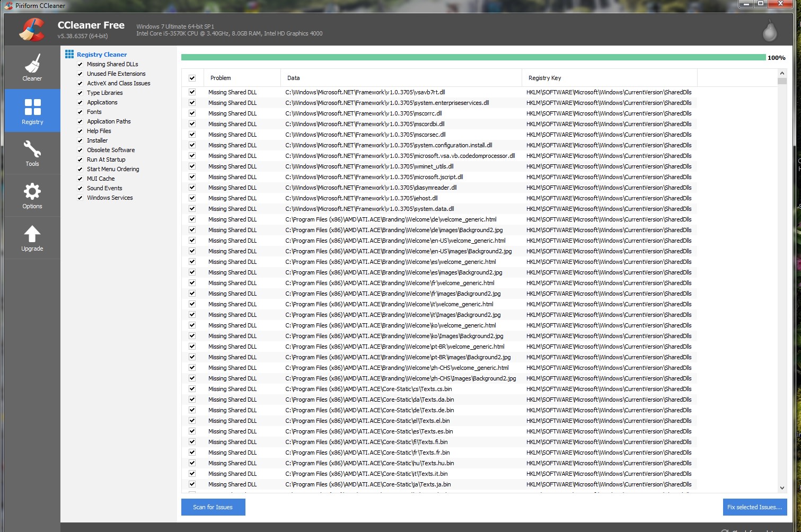Uncheck Windows Services
The image size is (801, 532).
point(80,198)
